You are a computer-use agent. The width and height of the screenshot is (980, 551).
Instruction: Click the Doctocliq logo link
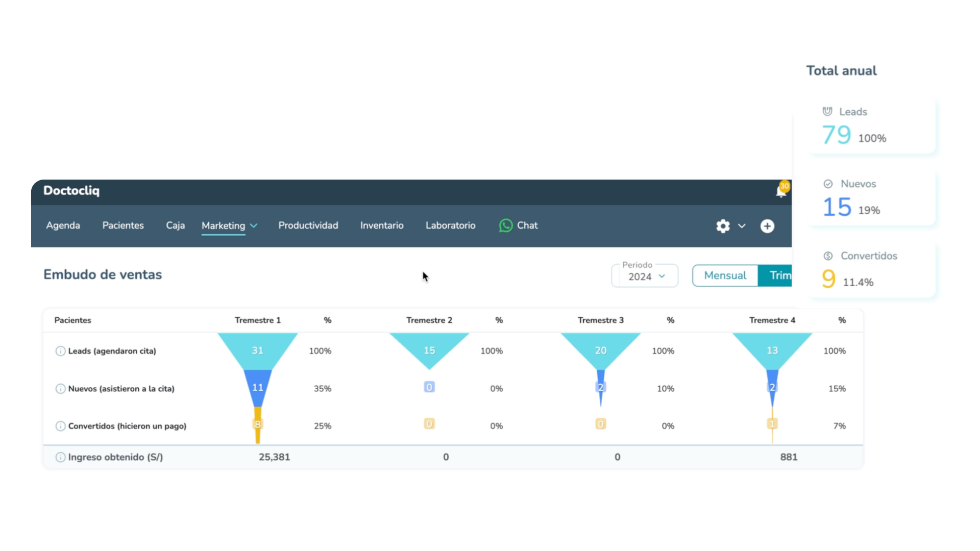(x=71, y=191)
